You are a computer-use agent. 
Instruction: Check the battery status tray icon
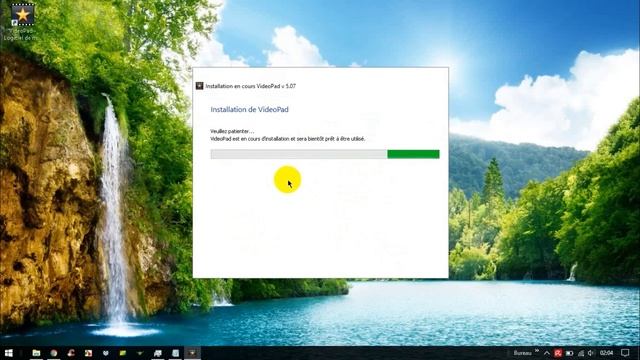(570, 353)
